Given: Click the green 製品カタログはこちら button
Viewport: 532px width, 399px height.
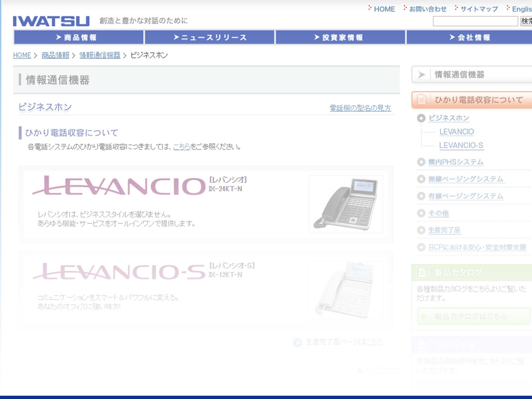Looking at the screenshot, I should 474,316.
